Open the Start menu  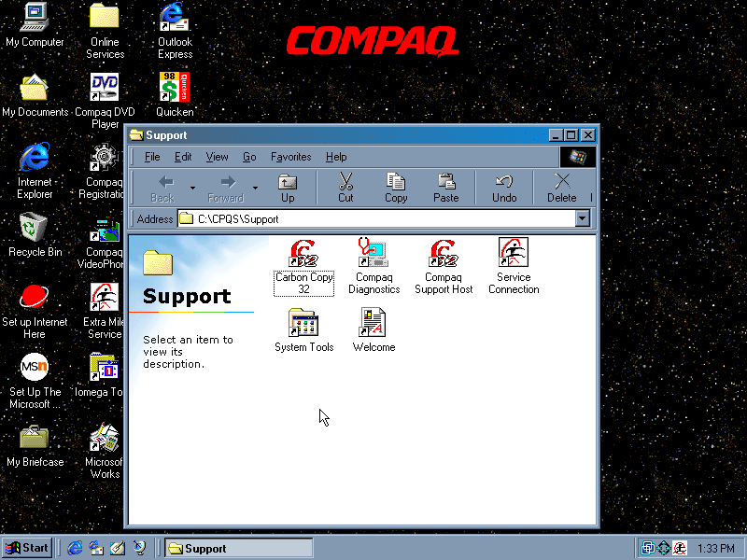[x=27, y=548]
